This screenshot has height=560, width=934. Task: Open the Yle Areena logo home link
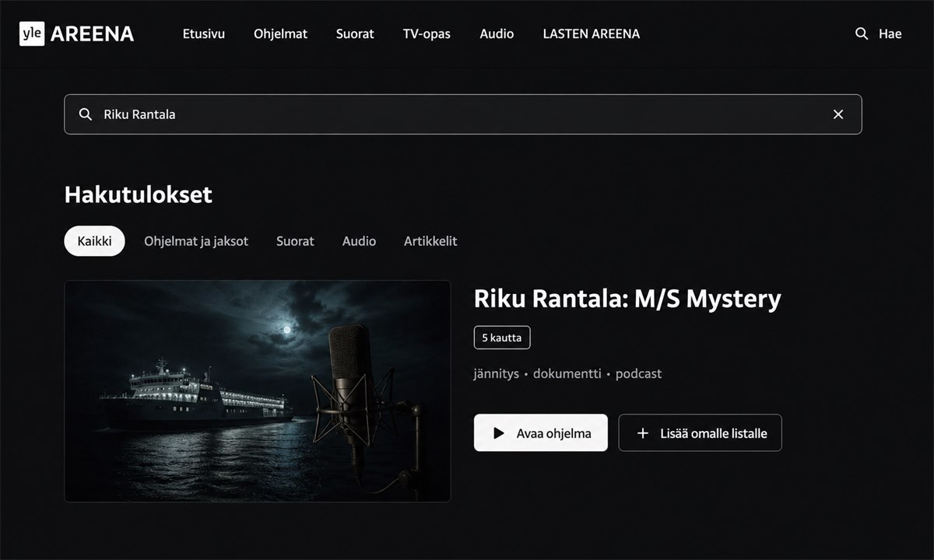pyautogui.click(x=77, y=33)
